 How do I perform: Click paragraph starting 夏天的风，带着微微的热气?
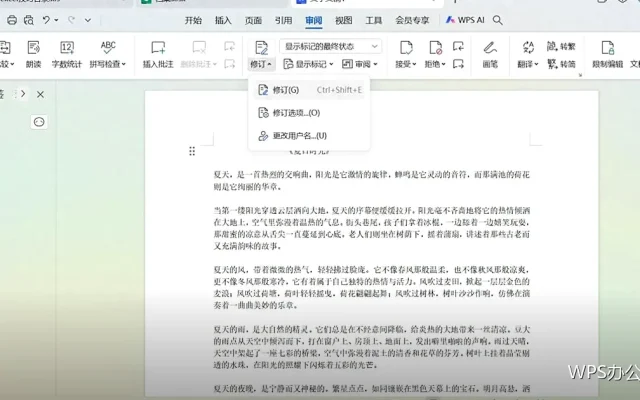point(371,287)
